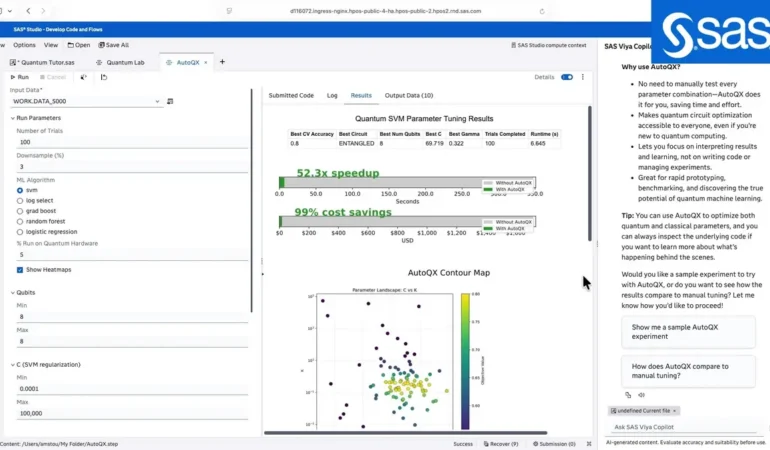
Task: Close the AutoQX tab
Action: (206, 62)
